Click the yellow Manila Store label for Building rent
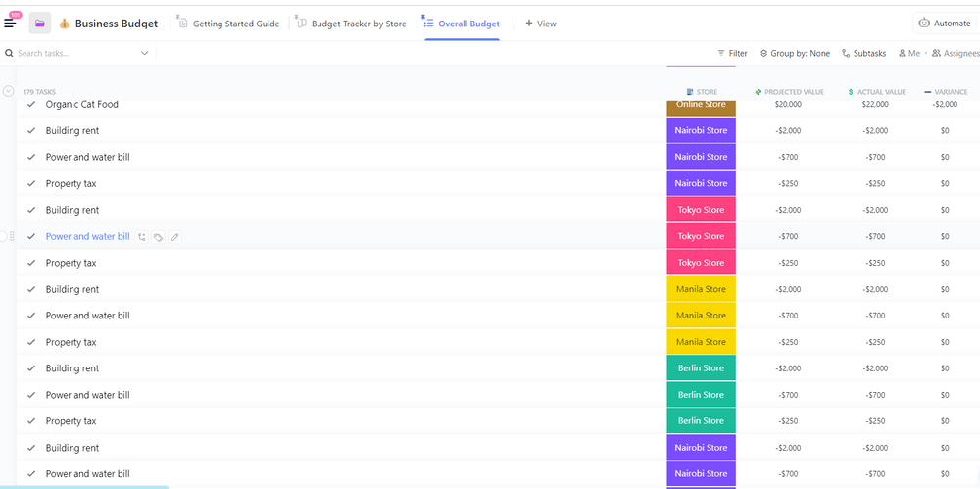The image size is (980, 489). pos(701,290)
